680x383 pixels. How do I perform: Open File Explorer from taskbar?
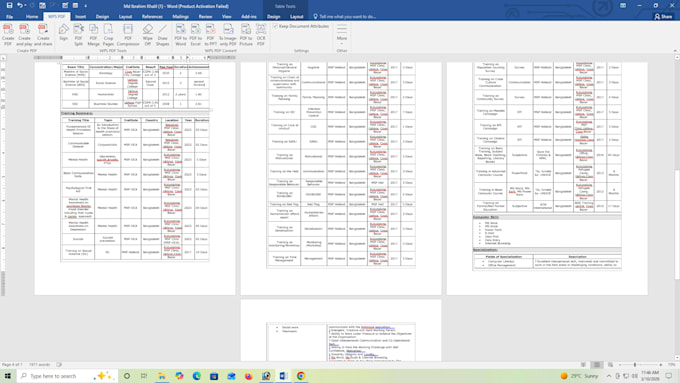point(162,376)
